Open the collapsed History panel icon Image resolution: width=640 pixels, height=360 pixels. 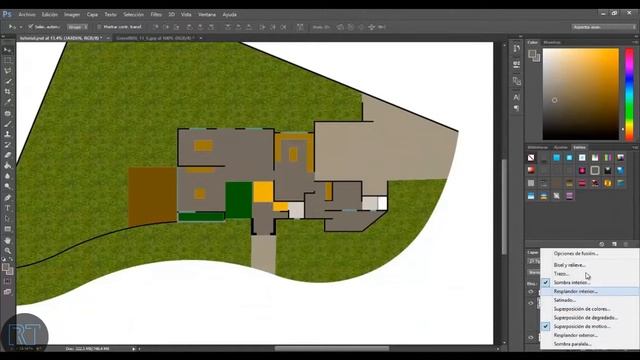pos(516,48)
